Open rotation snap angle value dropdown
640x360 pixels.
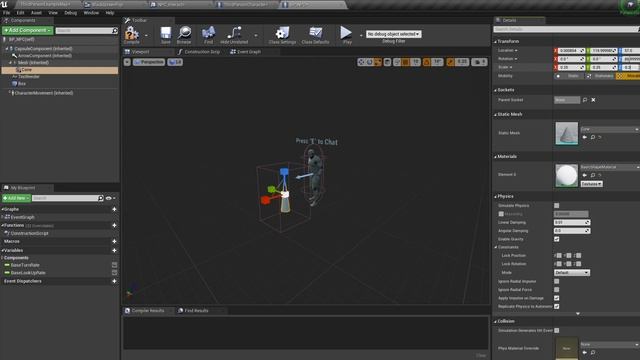click(x=437, y=62)
